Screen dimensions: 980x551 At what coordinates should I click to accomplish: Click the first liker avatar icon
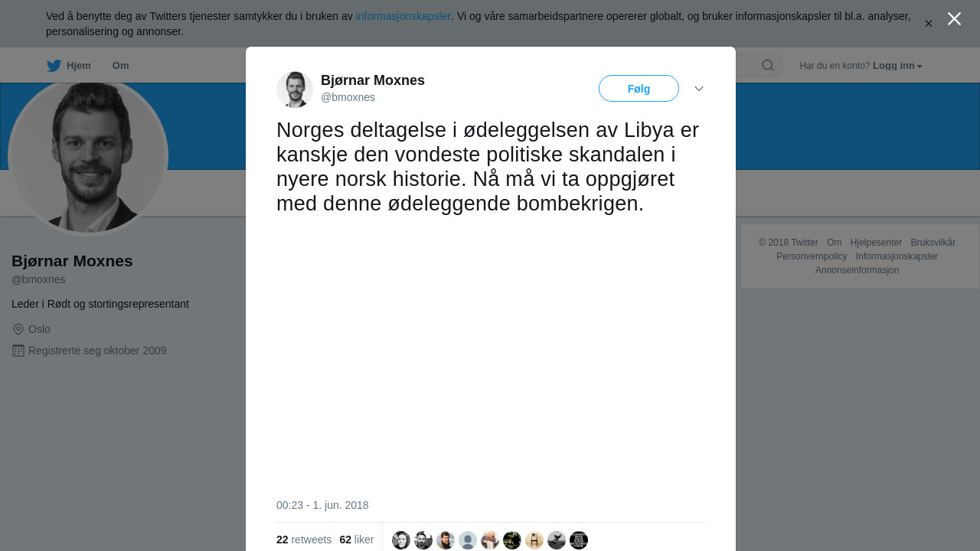(x=401, y=540)
